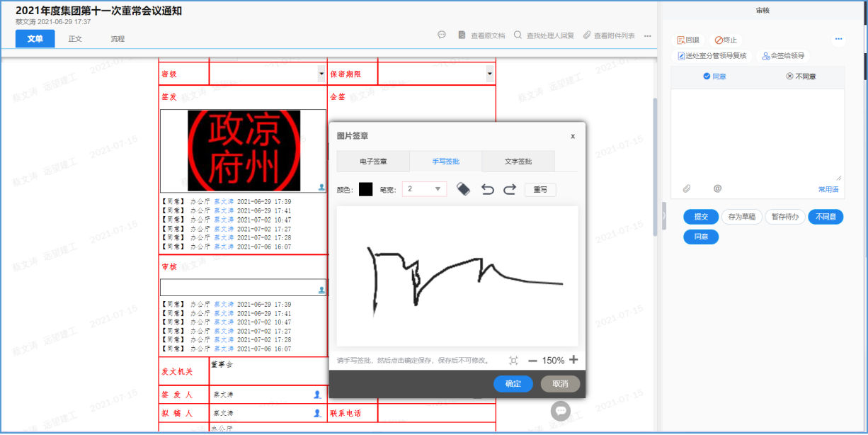The image size is (868, 435).
Task: Cancel the signature with 取消 button
Action: point(560,383)
